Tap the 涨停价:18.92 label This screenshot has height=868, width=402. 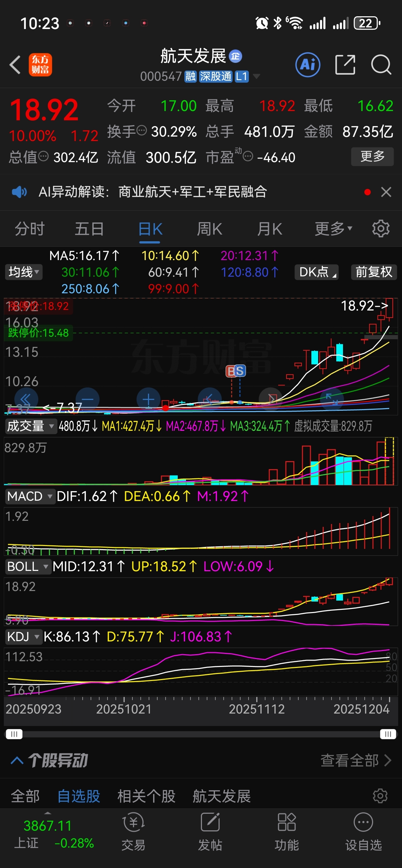point(38,306)
